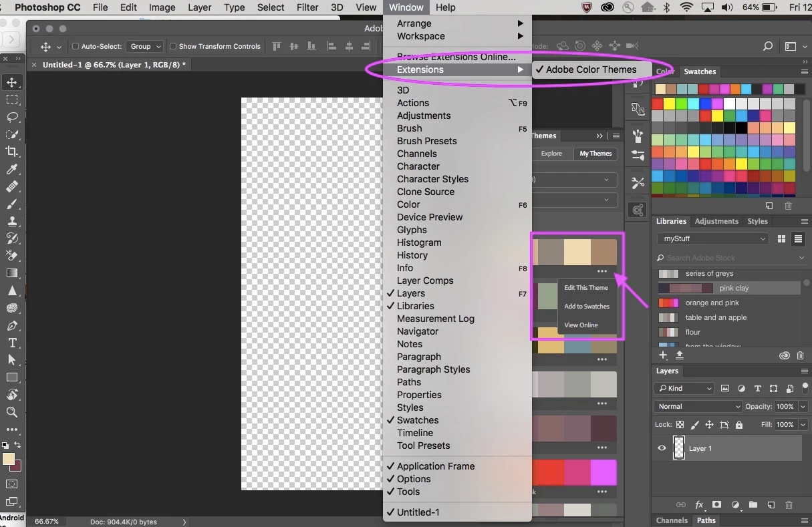Switch Libraries panel to list view
812x527 pixels.
798,238
